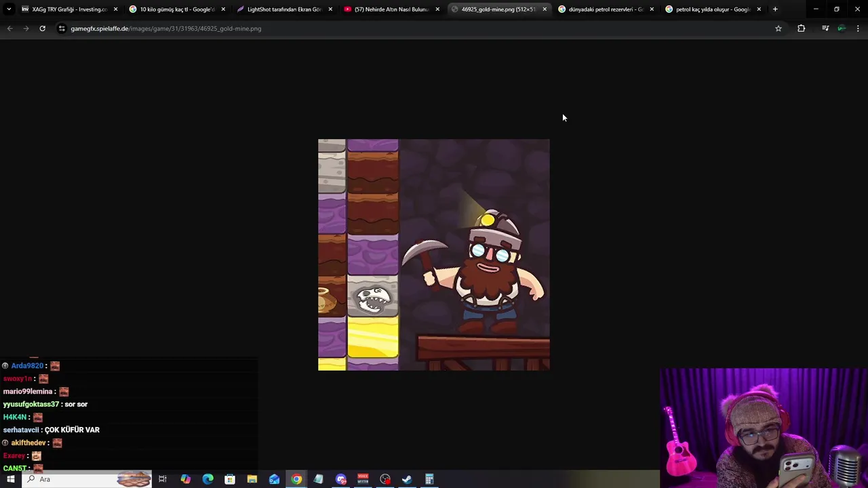Click chat username akifthedev
This screenshot has height=488, width=868.
[28, 443]
